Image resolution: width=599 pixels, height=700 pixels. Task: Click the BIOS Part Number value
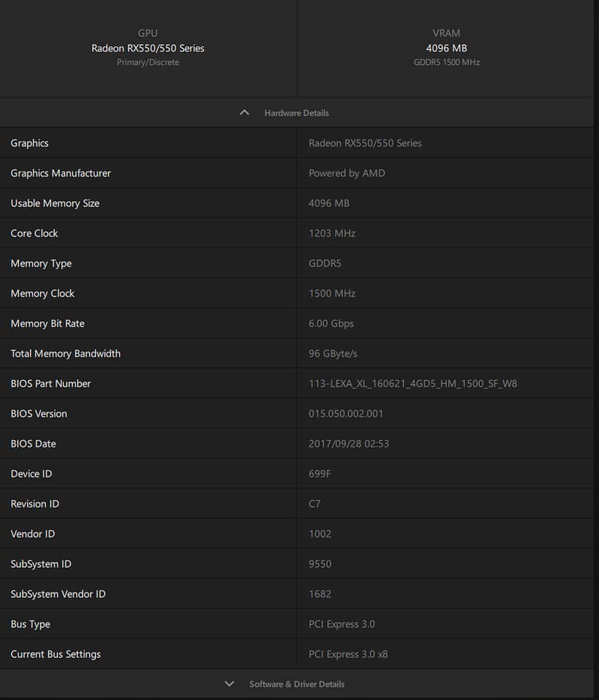[x=412, y=383]
